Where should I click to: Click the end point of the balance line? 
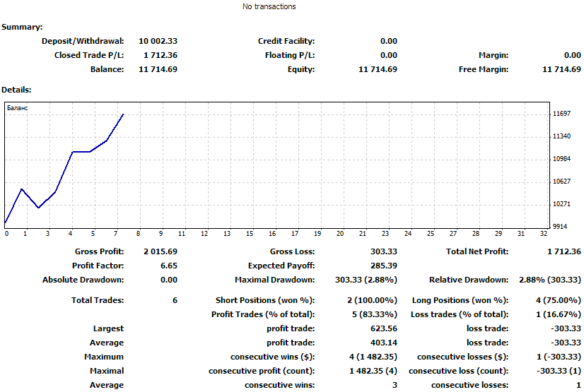tap(124, 114)
